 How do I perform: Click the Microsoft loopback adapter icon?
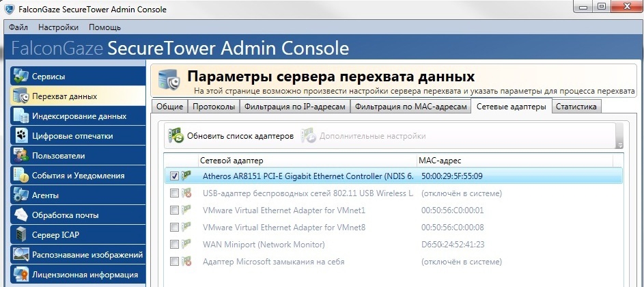[187, 262]
